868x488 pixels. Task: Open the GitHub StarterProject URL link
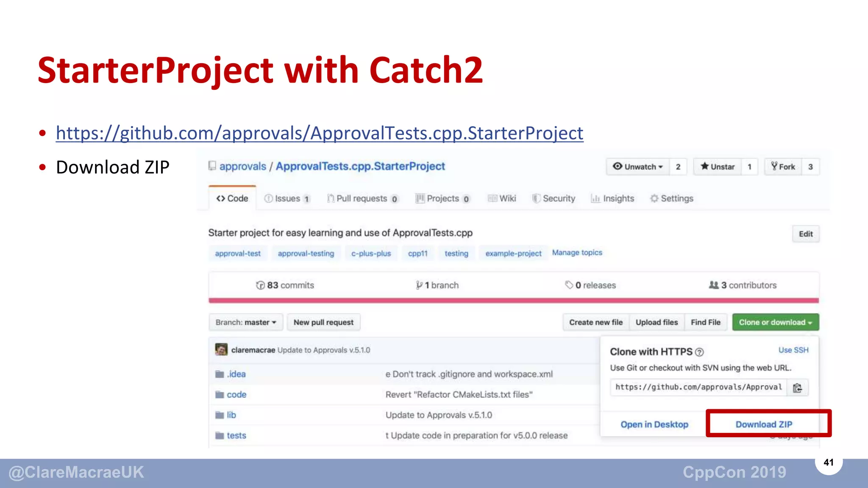coord(320,133)
